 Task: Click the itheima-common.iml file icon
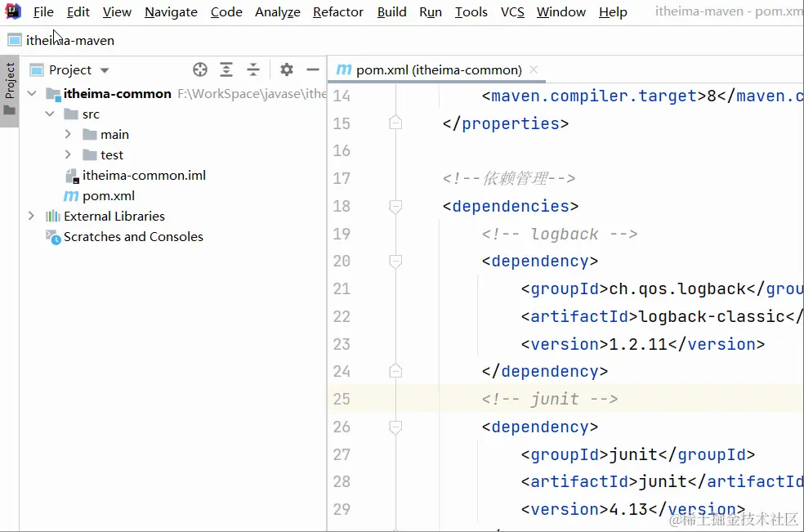[x=72, y=176]
